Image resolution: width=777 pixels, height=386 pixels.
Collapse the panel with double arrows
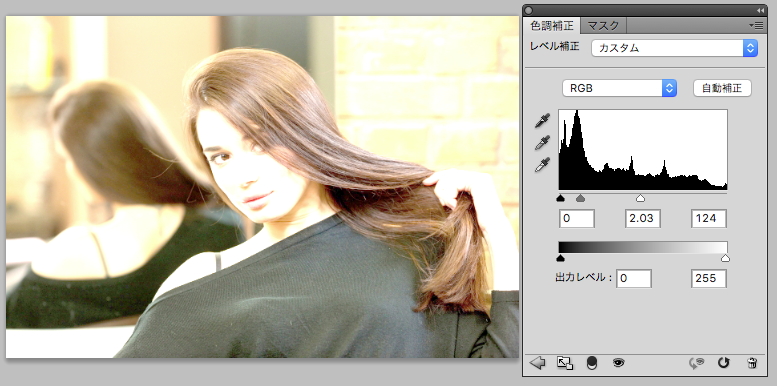pyautogui.click(x=761, y=10)
